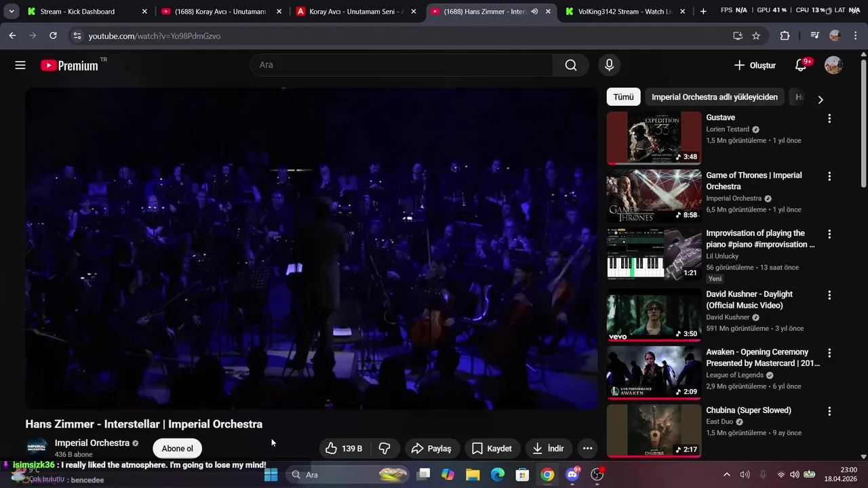Viewport: 868px width, 488px height.
Task: Focus the YouTube search box
Action: coord(401,65)
